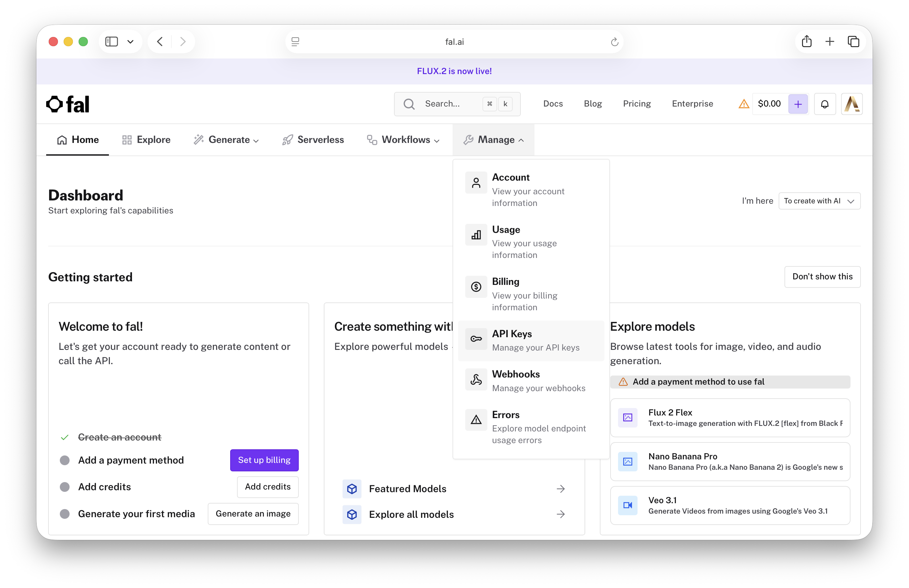Click the Usage bar chart icon

click(476, 235)
